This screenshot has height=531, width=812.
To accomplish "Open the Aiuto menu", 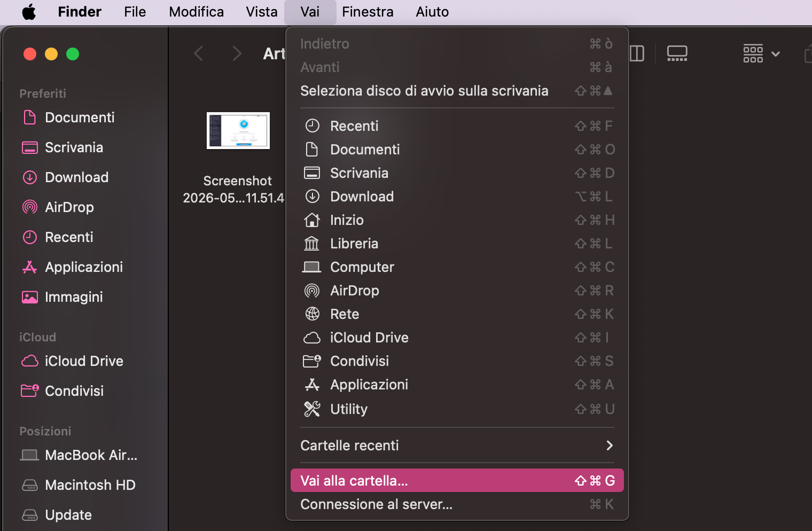I will (432, 12).
